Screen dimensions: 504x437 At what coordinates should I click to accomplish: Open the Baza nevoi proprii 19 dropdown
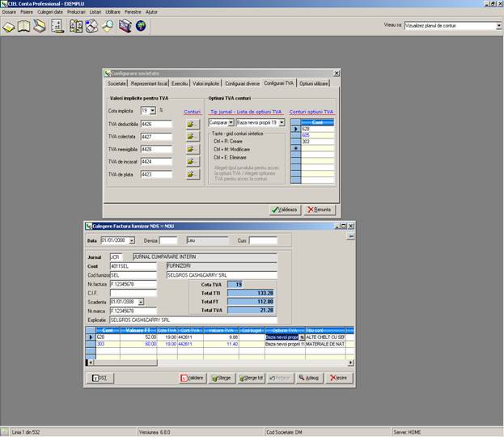point(282,122)
